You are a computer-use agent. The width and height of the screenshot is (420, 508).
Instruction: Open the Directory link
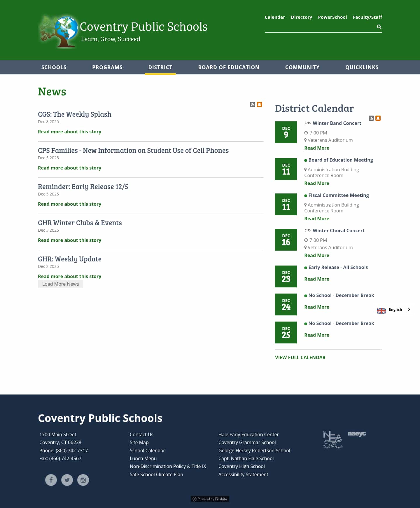pos(301,17)
